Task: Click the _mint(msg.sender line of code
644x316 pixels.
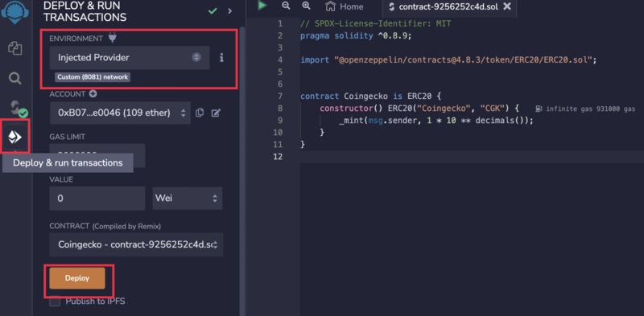Action: click(436, 121)
